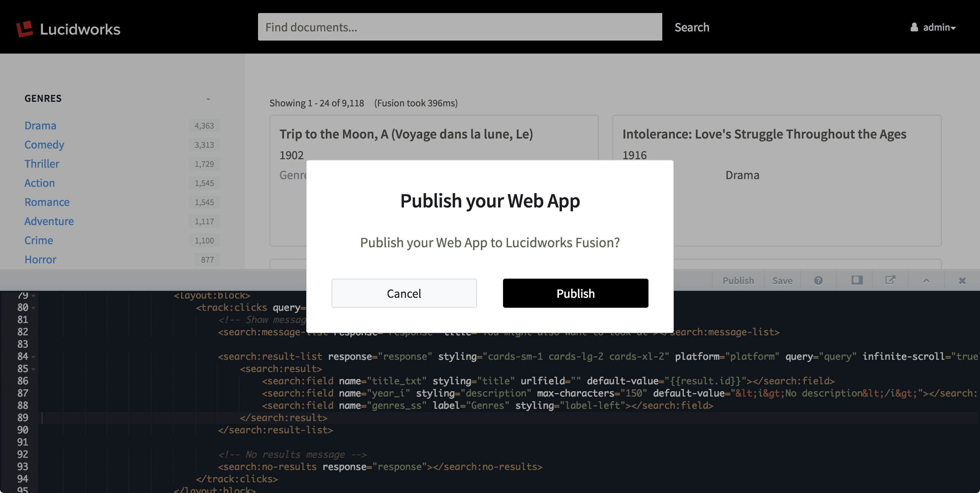The image size is (980, 493).
Task: Click the 'No results message' comment line
Action: [x=292, y=454]
